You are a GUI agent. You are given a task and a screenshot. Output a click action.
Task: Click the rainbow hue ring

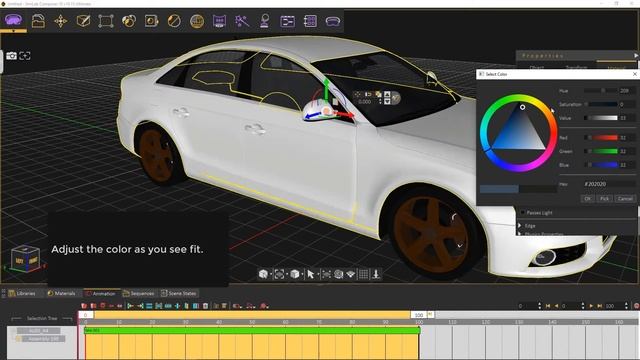519,98
